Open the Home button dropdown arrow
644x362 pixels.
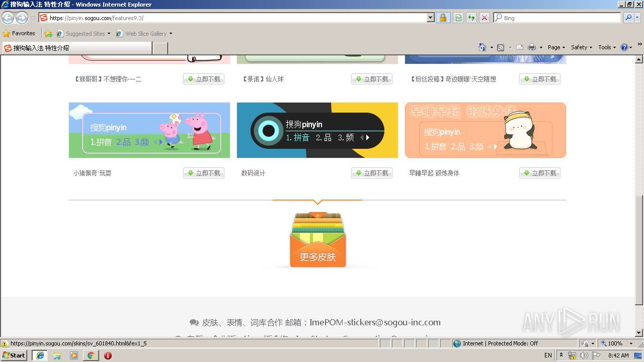[x=491, y=47]
